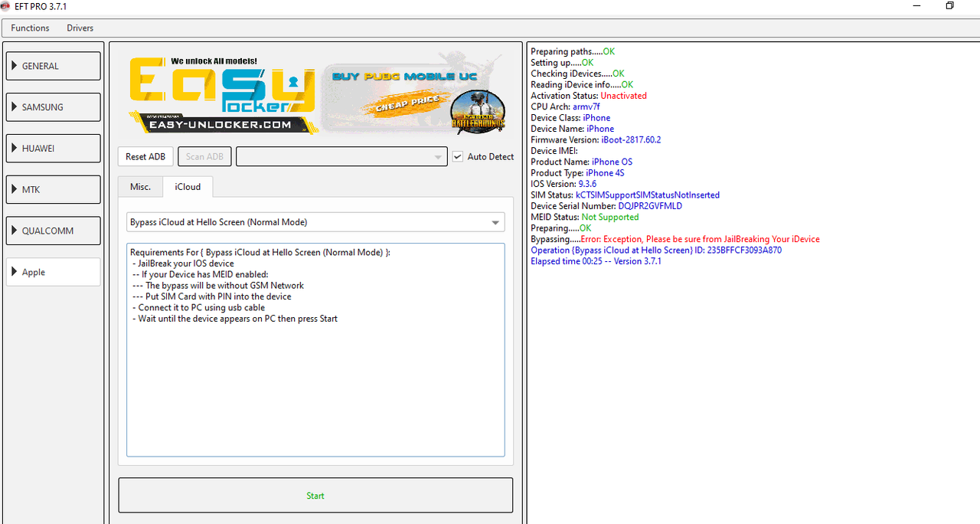
Task: Click Put SIM Card with PIN requirement line
Action: click(212, 296)
